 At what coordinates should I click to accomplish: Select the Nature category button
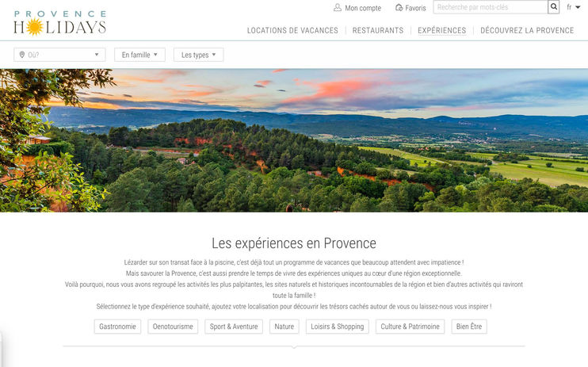click(x=284, y=327)
